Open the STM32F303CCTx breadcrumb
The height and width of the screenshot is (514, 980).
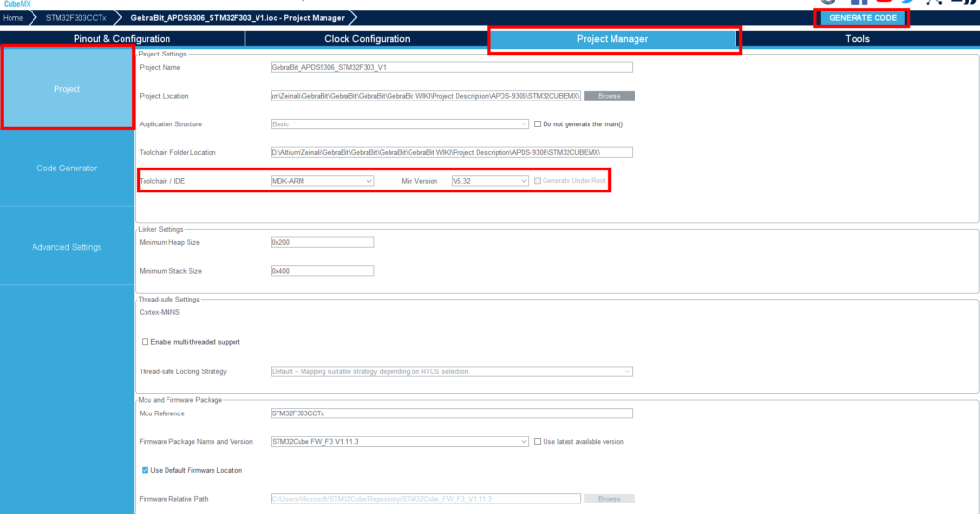coord(76,18)
